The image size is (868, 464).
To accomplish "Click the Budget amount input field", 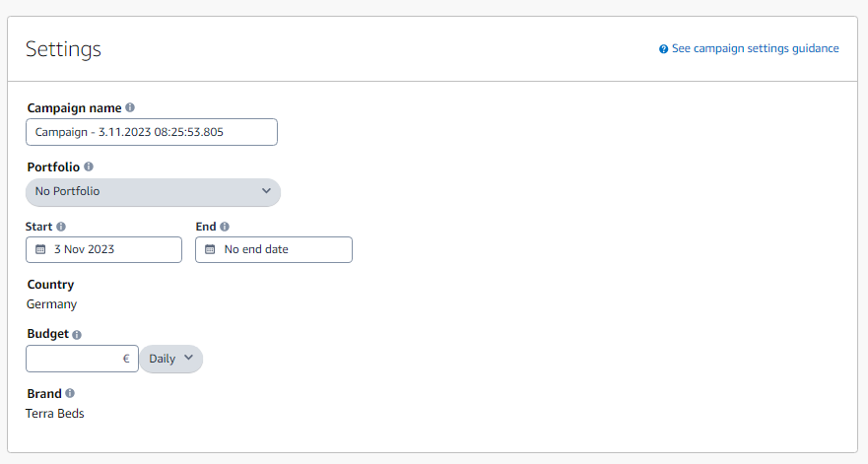I will pyautogui.click(x=74, y=359).
